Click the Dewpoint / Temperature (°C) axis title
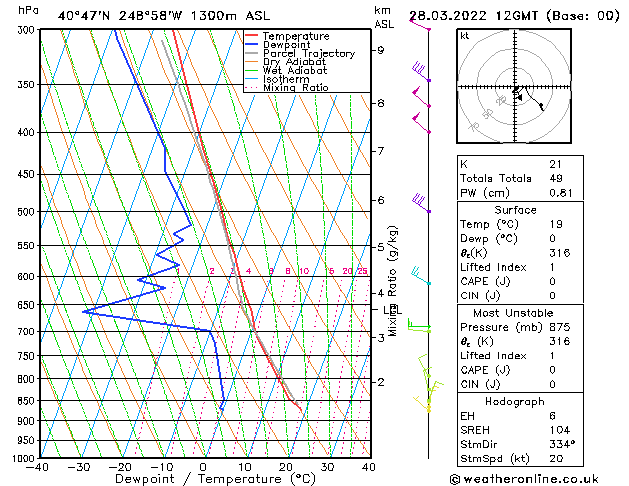This screenshot has height=486, width=629. pos(215,479)
